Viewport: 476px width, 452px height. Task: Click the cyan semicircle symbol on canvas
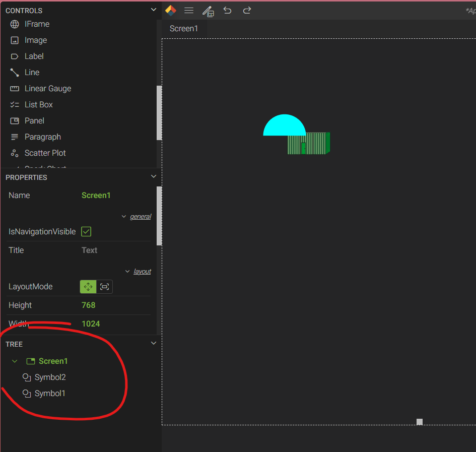click(x=284, y=126)
